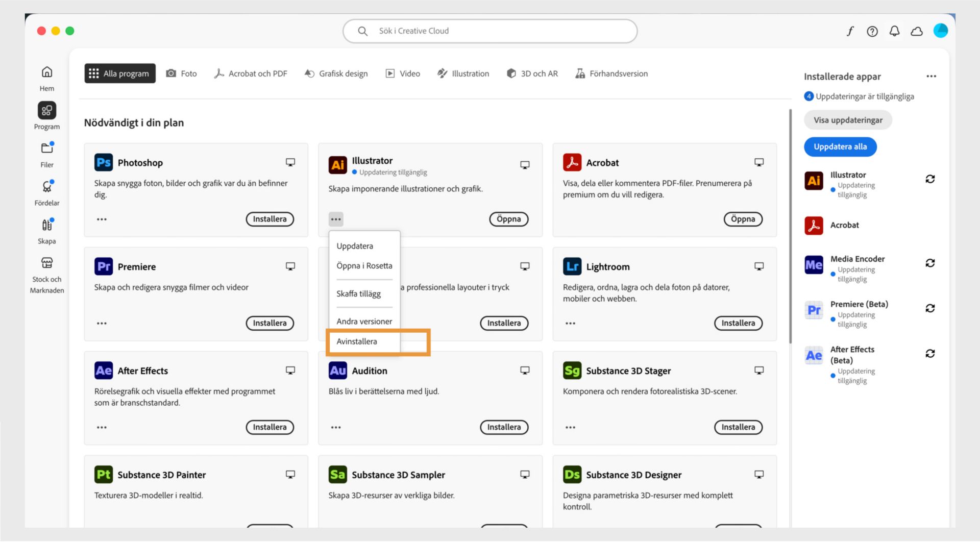The image size is (980, 542).
Task: Open the notifications bell icon
Action: (894, 31)
